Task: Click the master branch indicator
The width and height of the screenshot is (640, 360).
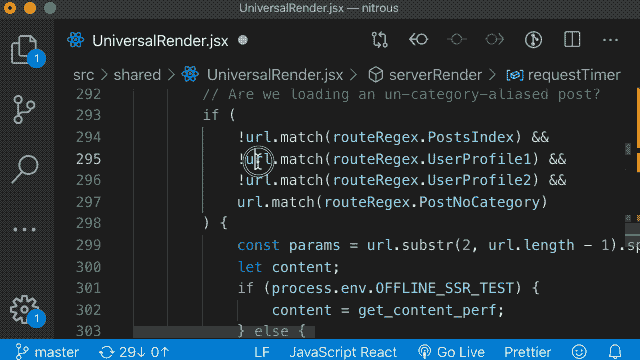Action: click(x=47, y=352)
